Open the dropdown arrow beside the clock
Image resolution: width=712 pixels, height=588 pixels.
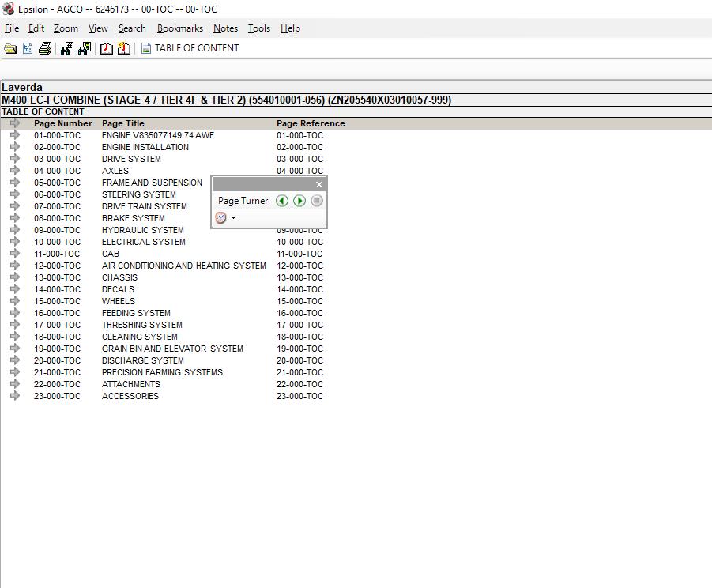coord(233,217)
